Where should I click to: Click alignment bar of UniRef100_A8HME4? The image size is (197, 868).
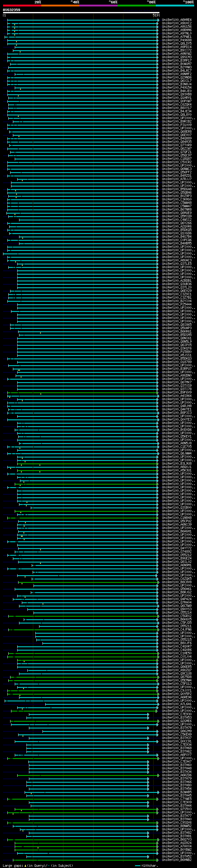coord(83,20)
